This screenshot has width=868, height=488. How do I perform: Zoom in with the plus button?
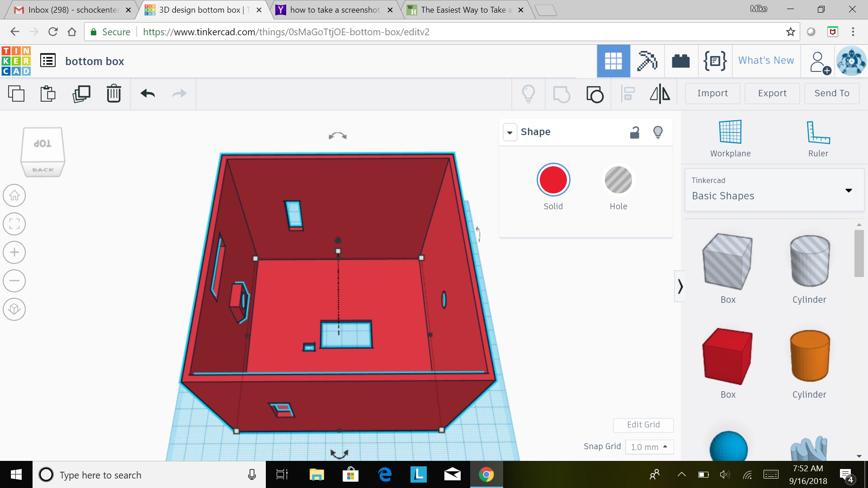pyautogui.click(x=14, y=252)
